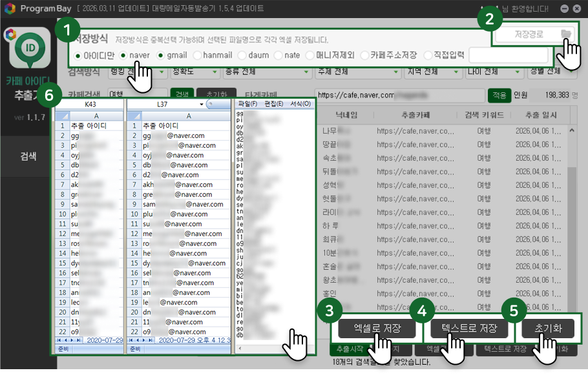This screenshot has width=588, height=375.
Task: Open the 편집(E) menu in the notepad
Action: point(274,104)
